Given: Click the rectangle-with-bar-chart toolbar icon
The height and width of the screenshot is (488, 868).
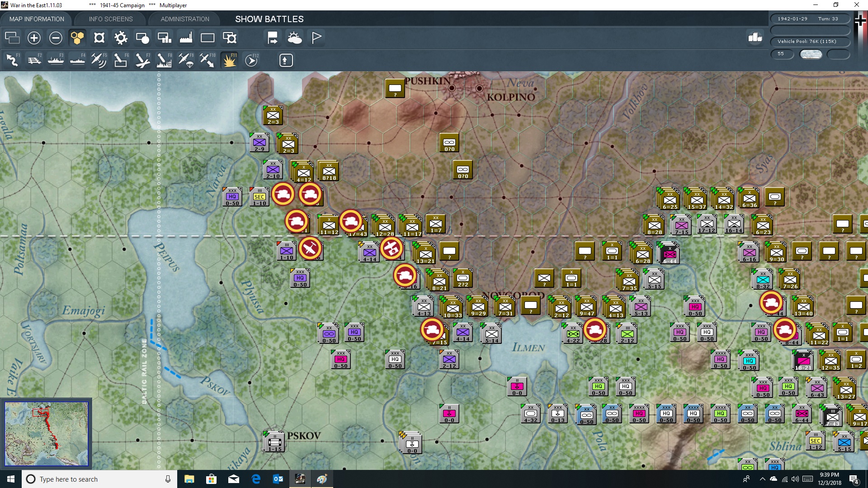Looking at the screenshot, I should (x=164, y=38).
